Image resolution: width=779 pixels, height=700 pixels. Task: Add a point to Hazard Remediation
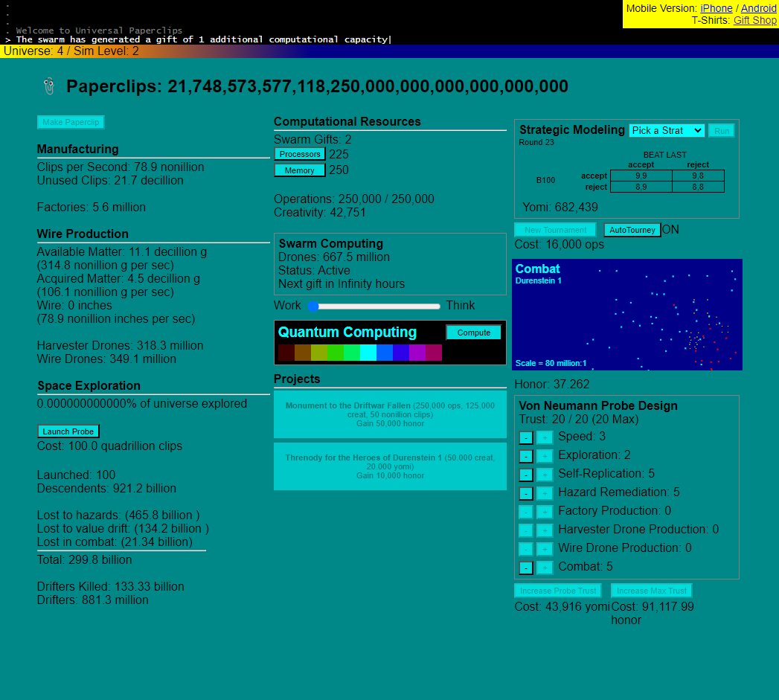[545, 493]
